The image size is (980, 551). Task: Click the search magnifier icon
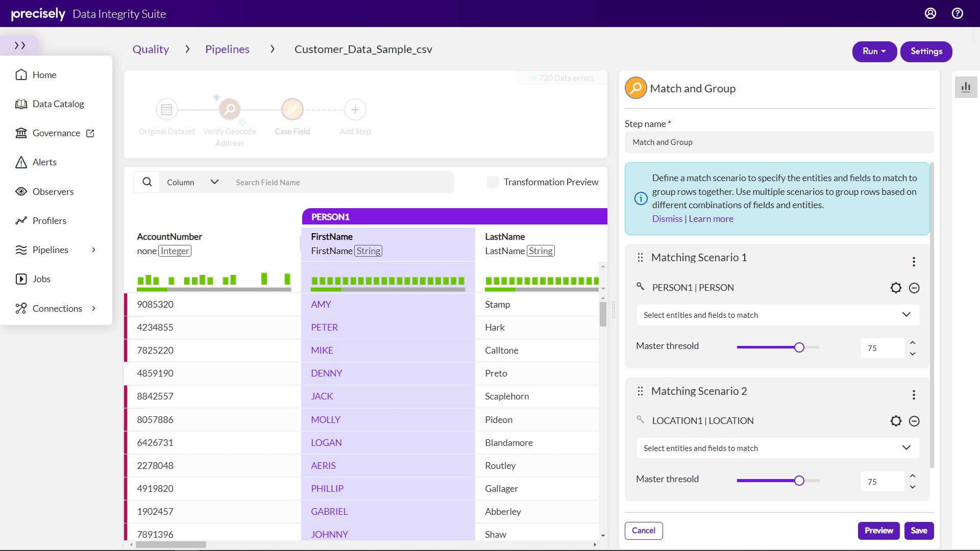click(x=147, y=182)
